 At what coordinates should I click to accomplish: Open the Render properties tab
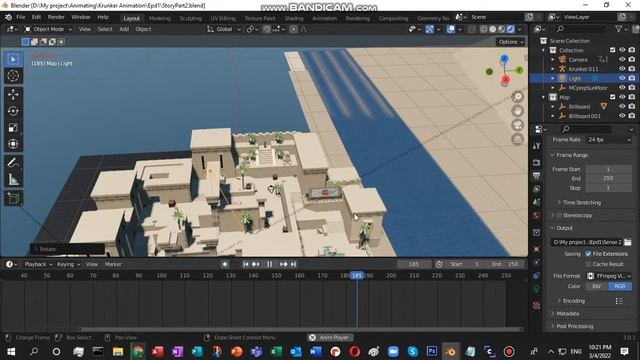coord(537,162)
